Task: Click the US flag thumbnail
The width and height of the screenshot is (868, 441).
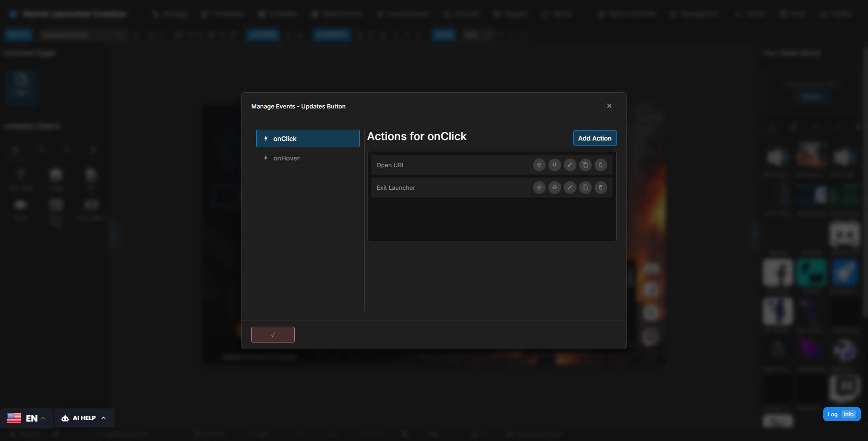Action: 14,418
